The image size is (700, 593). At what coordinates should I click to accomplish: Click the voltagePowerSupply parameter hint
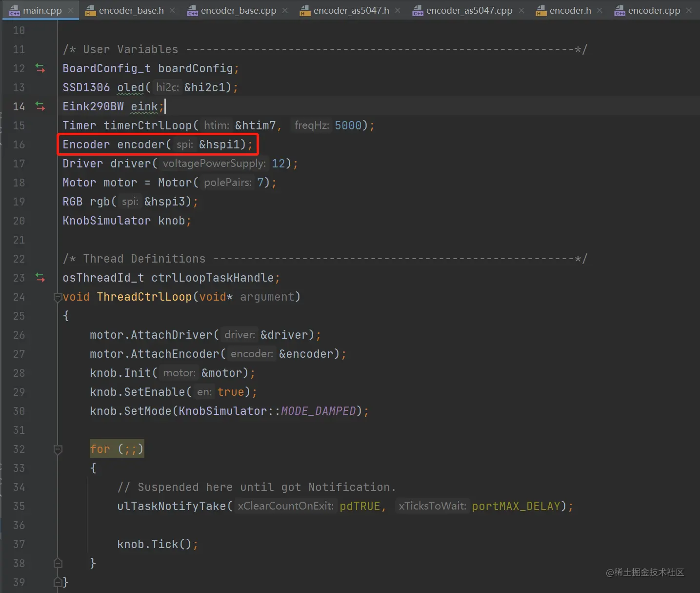214,164
